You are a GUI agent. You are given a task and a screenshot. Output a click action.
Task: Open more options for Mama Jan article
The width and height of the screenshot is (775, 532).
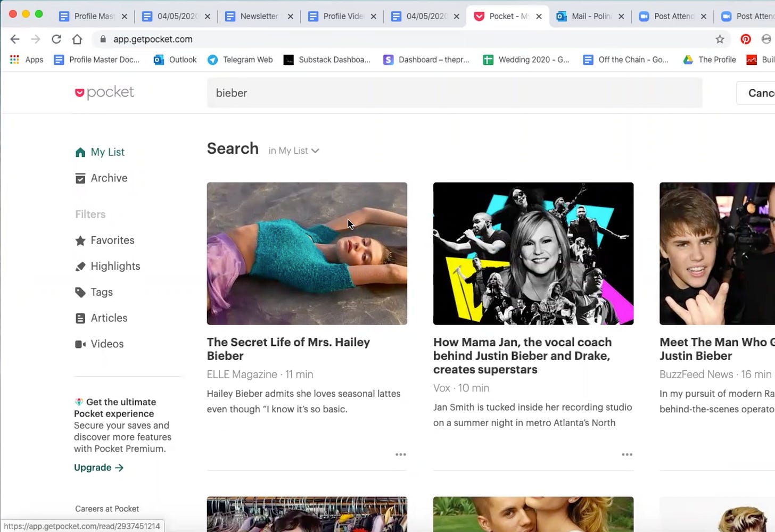click(x=627, y=454)
